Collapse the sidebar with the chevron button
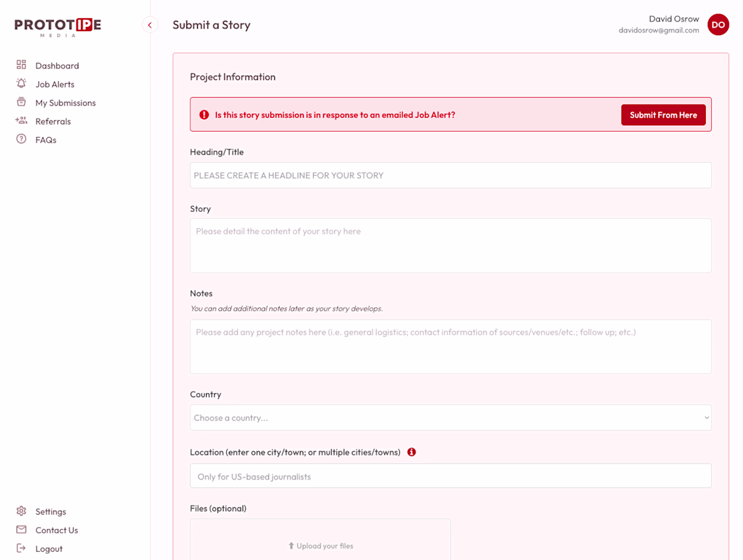This screenshot has height=560, width=743. 150,25
